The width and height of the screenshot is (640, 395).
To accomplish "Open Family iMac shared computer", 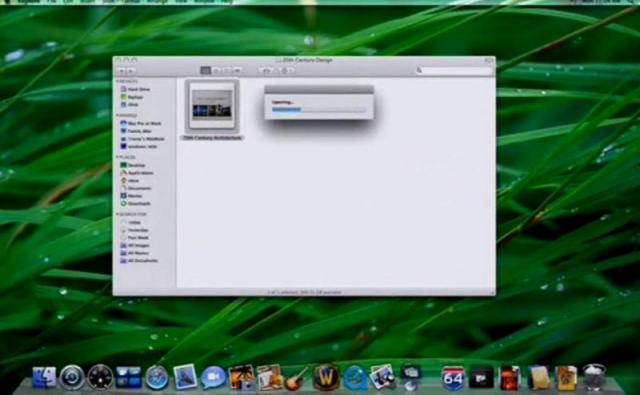I will (x=136, y=131).
